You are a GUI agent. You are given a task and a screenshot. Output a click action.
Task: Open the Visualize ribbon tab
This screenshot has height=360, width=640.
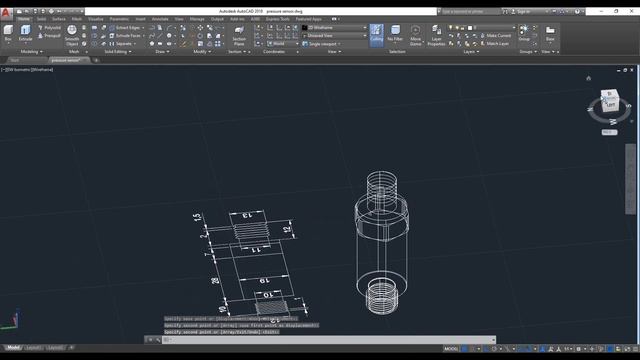coord(96,19)
